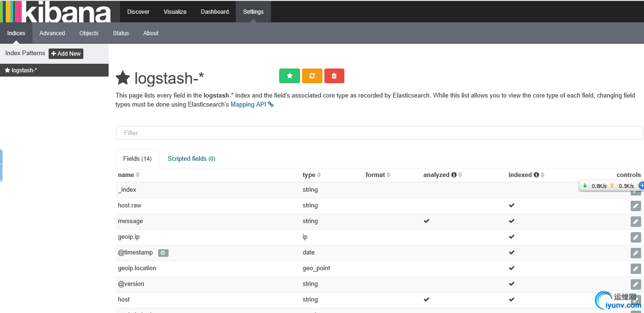644x313 pixels.
Task: Sort fields by analyzed column arrows
Action: pos(460,175)
